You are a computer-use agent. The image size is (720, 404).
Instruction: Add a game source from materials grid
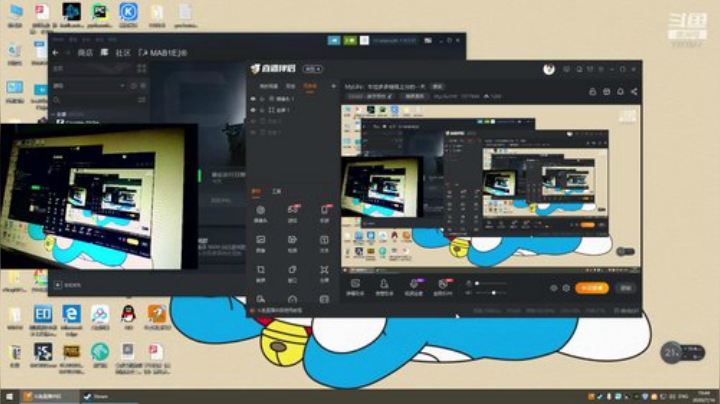click(292, 214)
